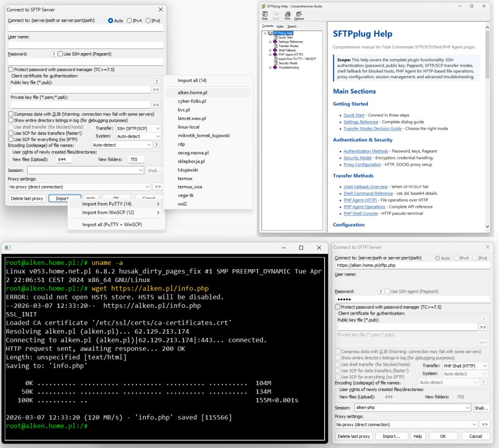Viewport: 499px width, 448px height.
Task: Click the ? help icon beside Public key file in upper dialog
Action: pos(156,82)
